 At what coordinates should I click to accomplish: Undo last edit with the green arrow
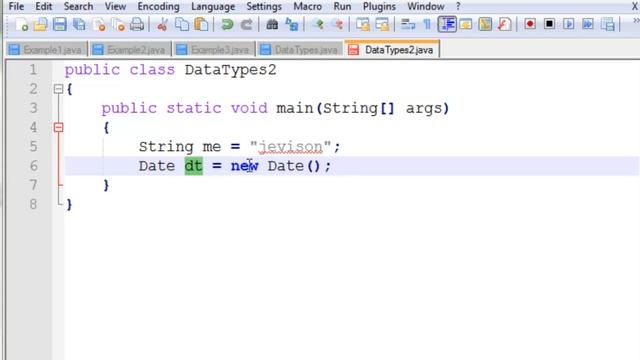(227, 25)
